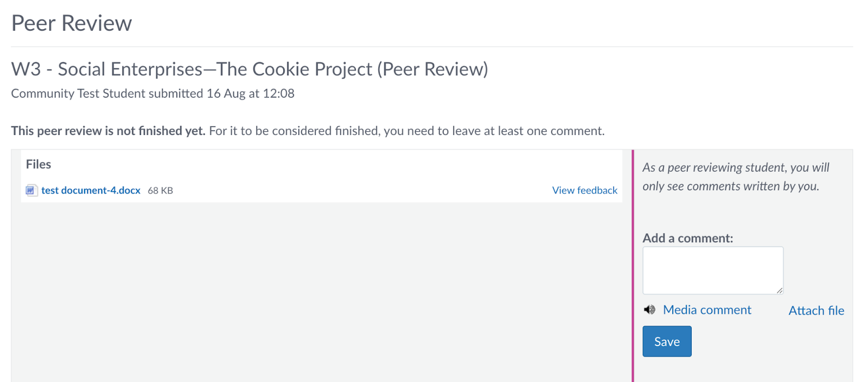Click the Files section heading
Screen dimensions: 868x382
point(39,164)
